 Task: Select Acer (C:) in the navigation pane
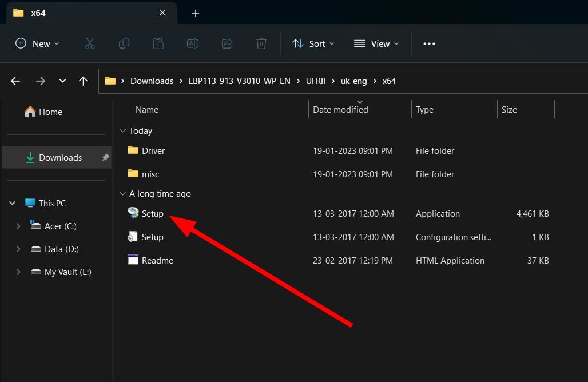click(x=61, y=226)
